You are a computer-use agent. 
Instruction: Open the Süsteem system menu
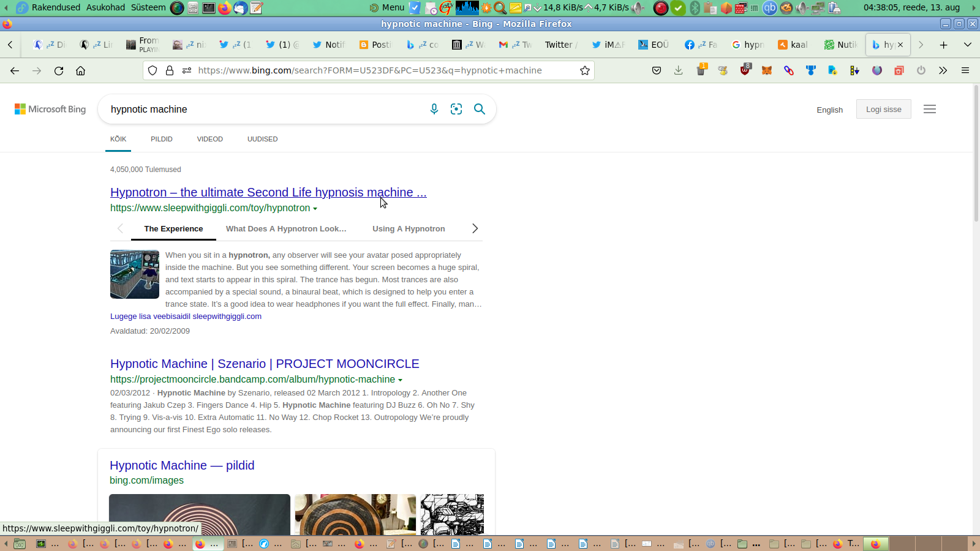click(148, 7)
